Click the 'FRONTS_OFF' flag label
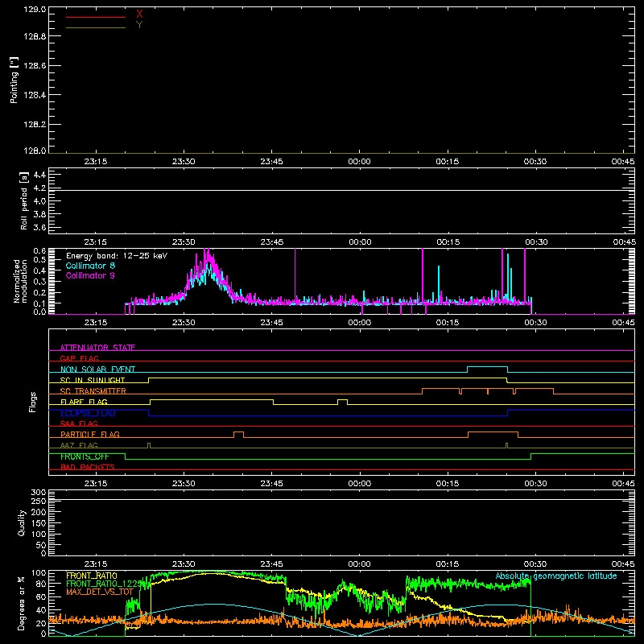644x644 pixels. coord(85,456)
